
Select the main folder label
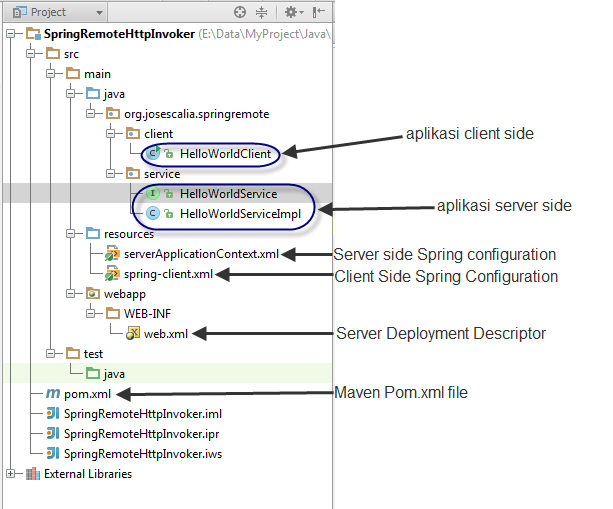[97, 74]
